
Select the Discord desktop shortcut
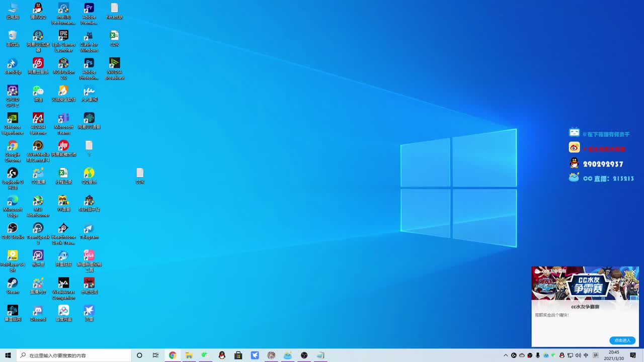pyautogui.click(x=38, y=311)
